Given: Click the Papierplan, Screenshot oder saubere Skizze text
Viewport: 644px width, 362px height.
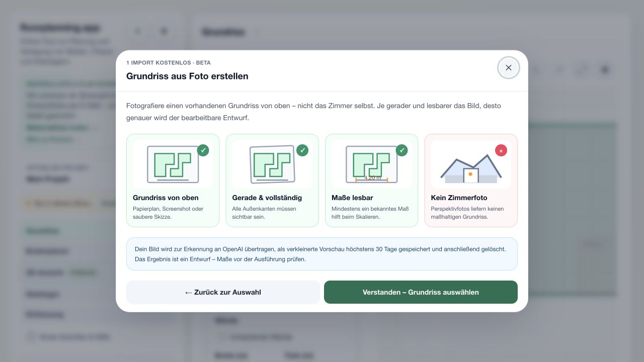Looking at the screenshot, I should point(168,213).
